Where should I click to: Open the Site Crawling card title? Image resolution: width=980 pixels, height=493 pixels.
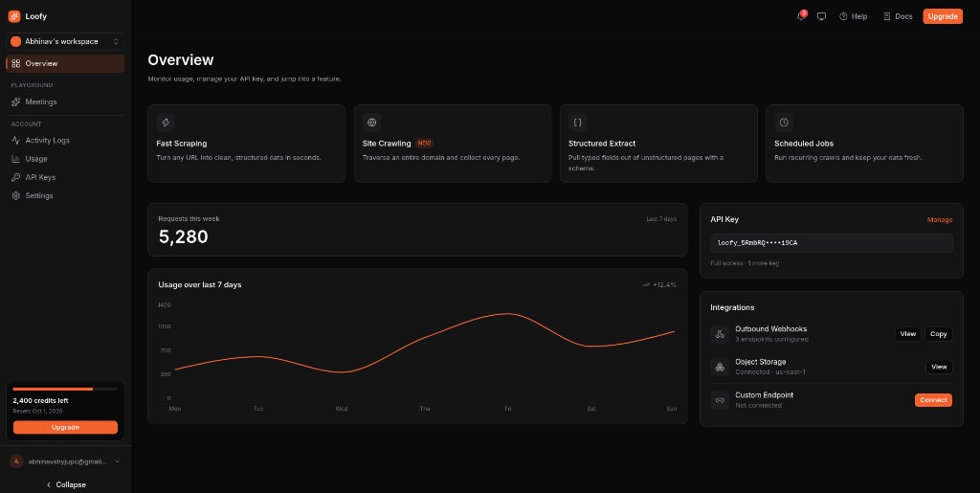click(x=387, y=143)
